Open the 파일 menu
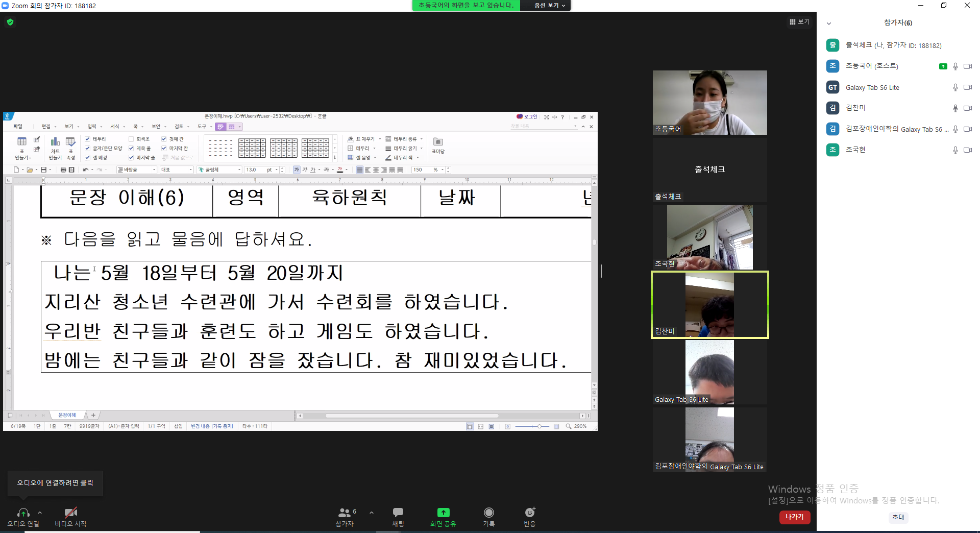 click(18, 127)
